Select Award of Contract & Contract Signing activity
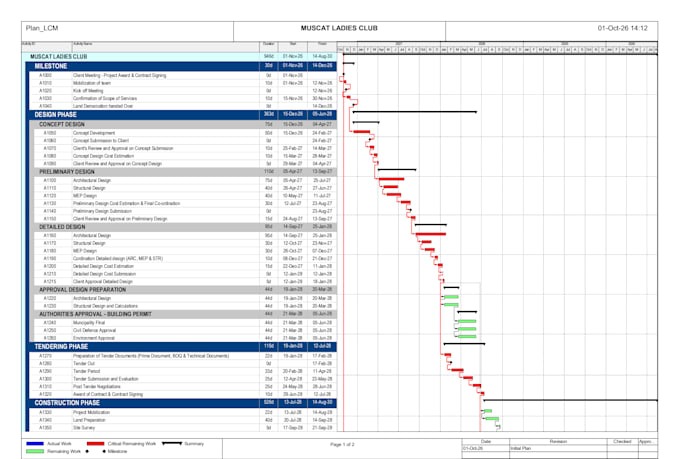 point(183,394)
